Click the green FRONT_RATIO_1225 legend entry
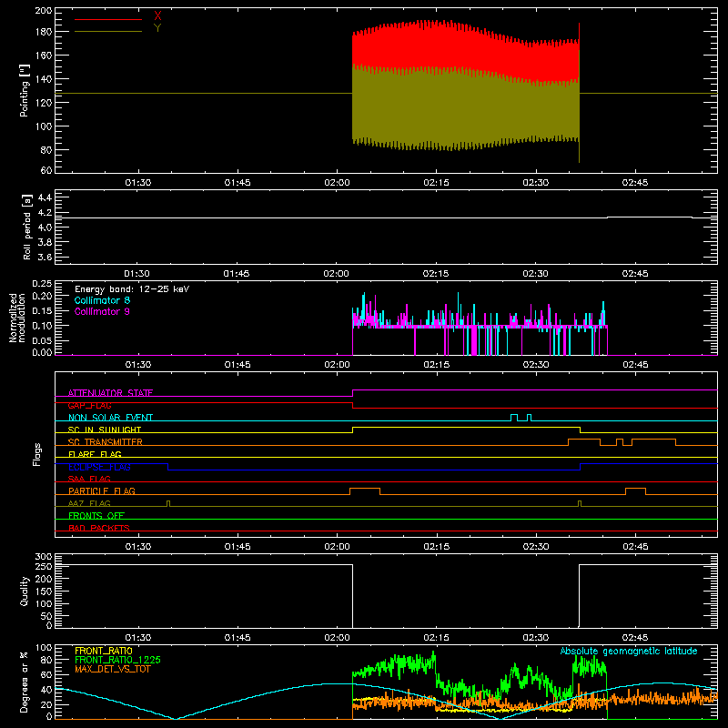The width and height of the screenshot is (728, 728). pyautogui.click(x=117, y=660)
